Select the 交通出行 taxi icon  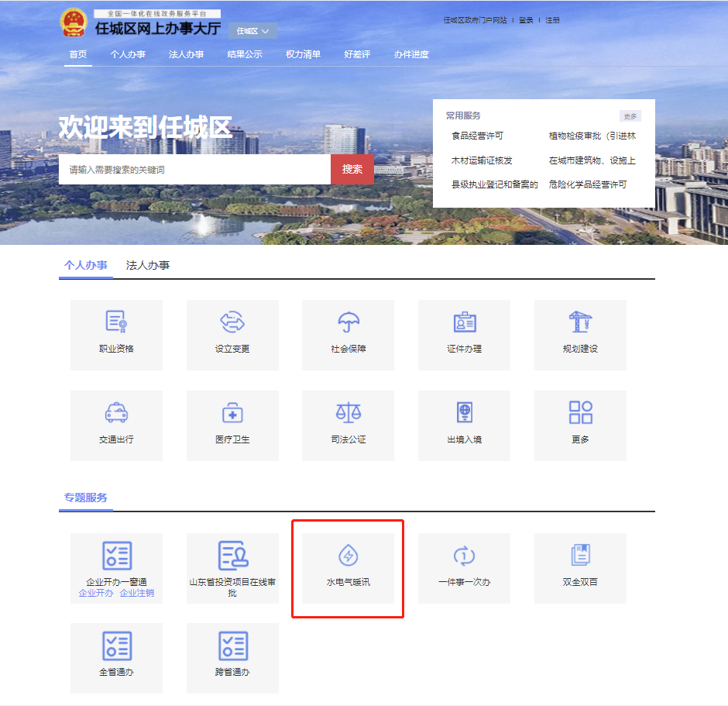pyautogui.click(x=116, y=412)
